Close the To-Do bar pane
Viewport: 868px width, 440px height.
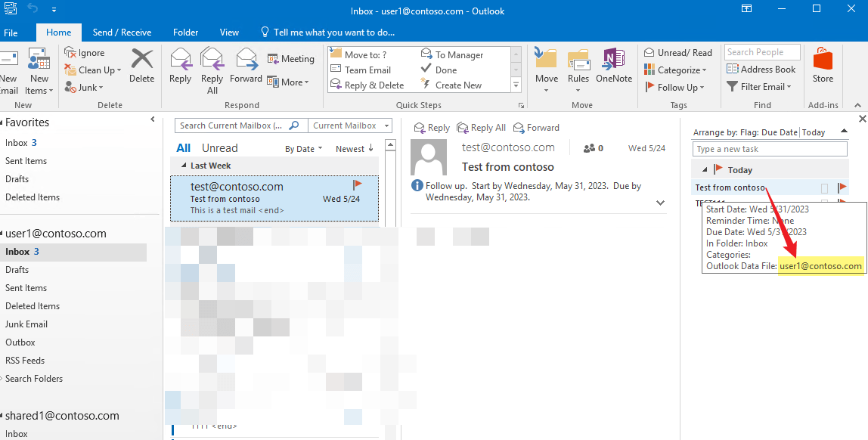pyautogui.click(x=863, y=119)
